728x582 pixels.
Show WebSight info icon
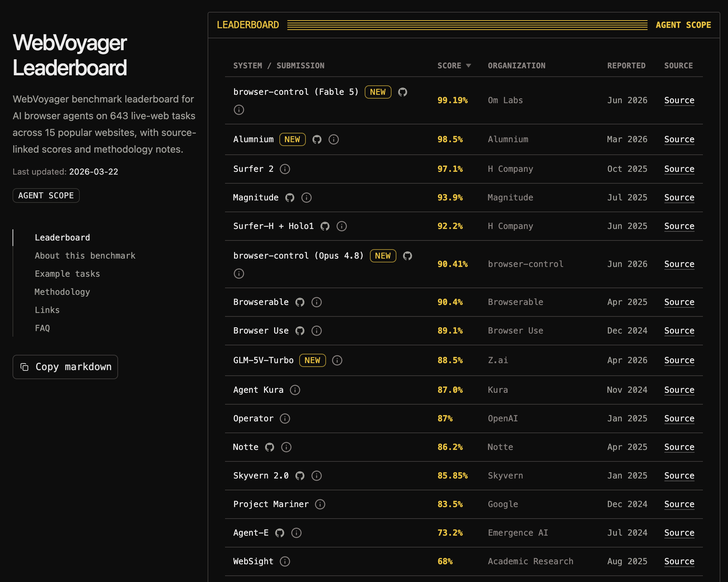pos(285,561)
